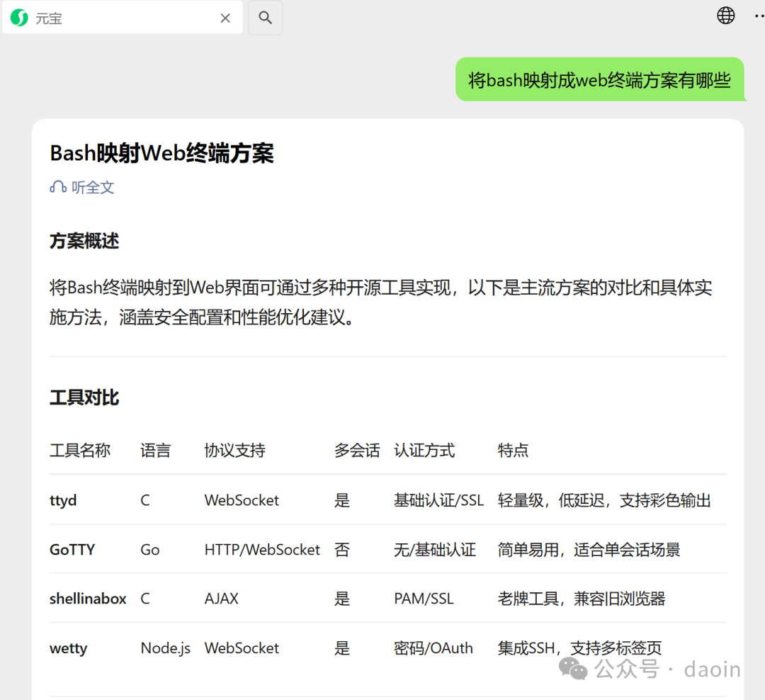Select the 元宝 tab

click(123, 18)
